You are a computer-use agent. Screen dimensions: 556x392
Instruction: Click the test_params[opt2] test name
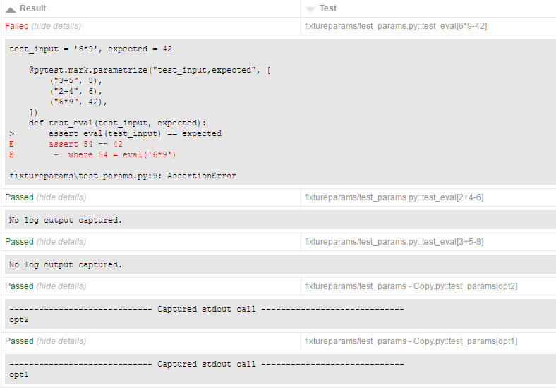(411, 286)
